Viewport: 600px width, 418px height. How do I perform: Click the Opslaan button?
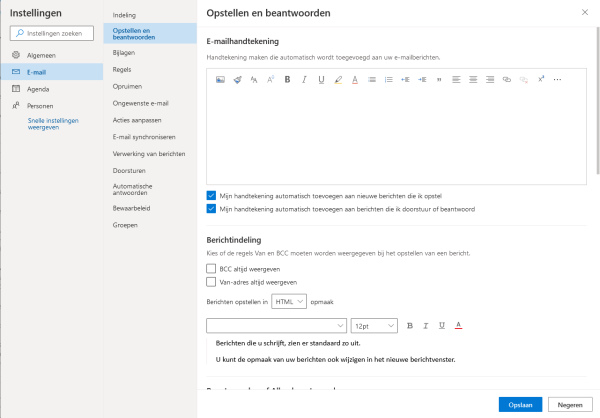[x=520, y=405]
